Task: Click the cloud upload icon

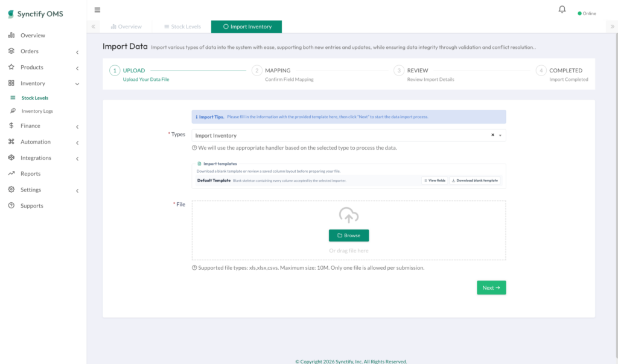Action: [x=349, y=216]
